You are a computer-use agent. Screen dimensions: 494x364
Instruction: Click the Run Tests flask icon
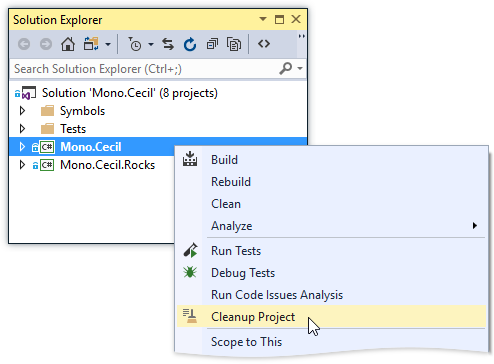pyautogui.click(x=190, y=251)
